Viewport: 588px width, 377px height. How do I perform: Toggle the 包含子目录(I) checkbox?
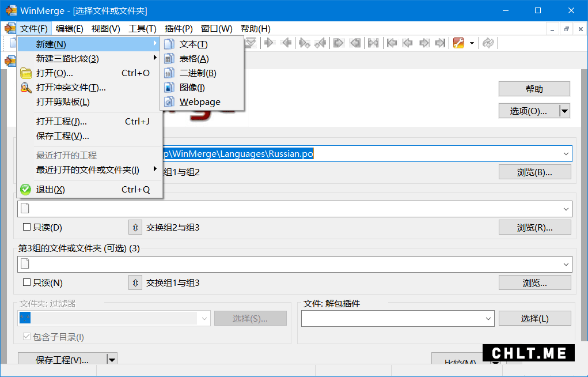[26, 337]
